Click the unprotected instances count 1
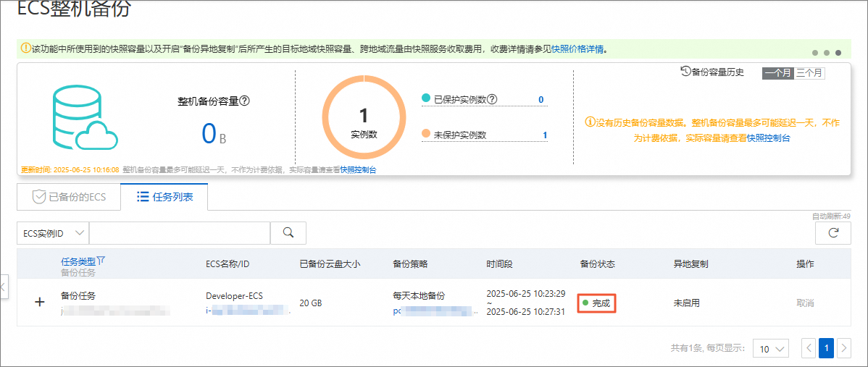This screenshot has width=868, height=367. pyautogui.click(x=545, y=135)
